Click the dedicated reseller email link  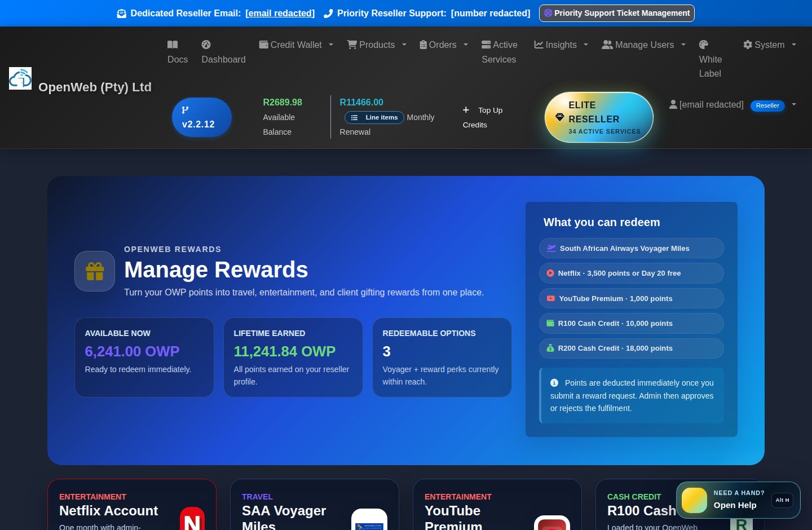point(280,13)
